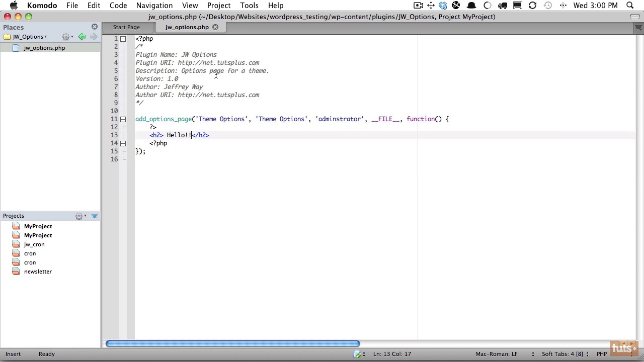Open the Tools menu

pos(249,6)
